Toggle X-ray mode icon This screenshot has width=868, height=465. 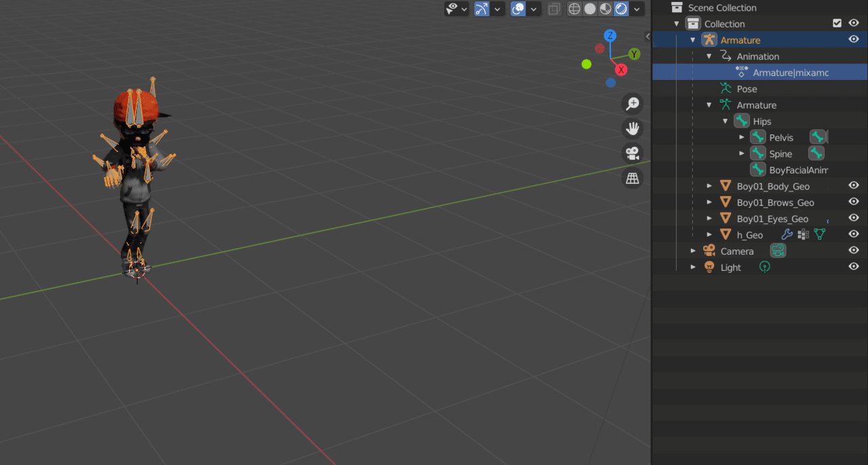click(x=554, y=9)
